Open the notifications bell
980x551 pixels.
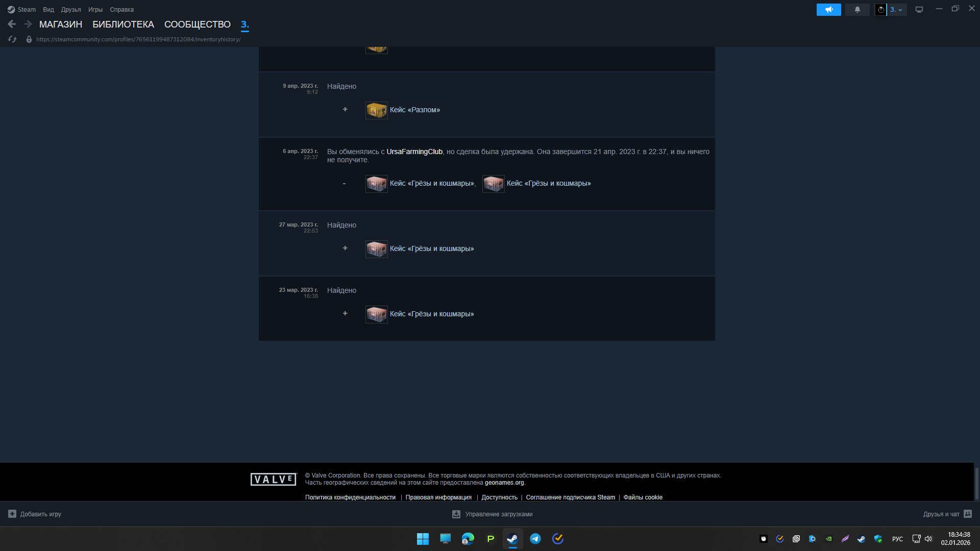coord(857,10)
